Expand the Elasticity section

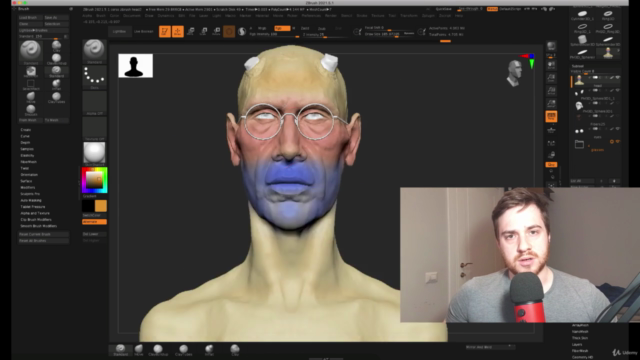27,156
